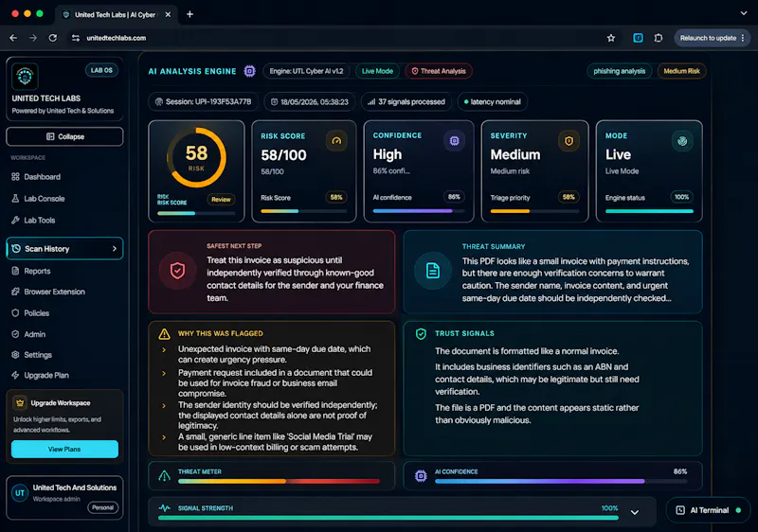Click the Threat Summary document icon
The height and width of the screenshot is (532, 758).
pyautogui.click(x=433, y=271)
